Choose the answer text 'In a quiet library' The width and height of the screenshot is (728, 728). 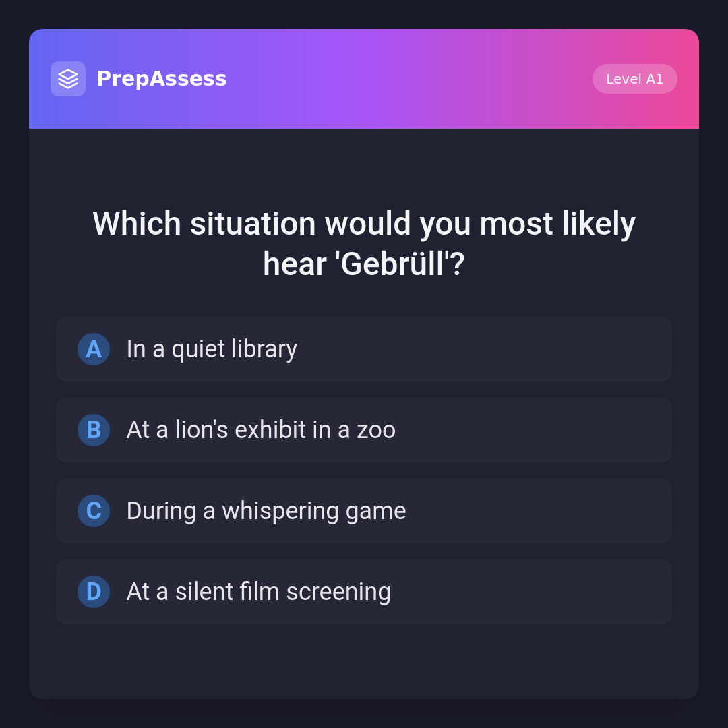click(x=212, y=349)
